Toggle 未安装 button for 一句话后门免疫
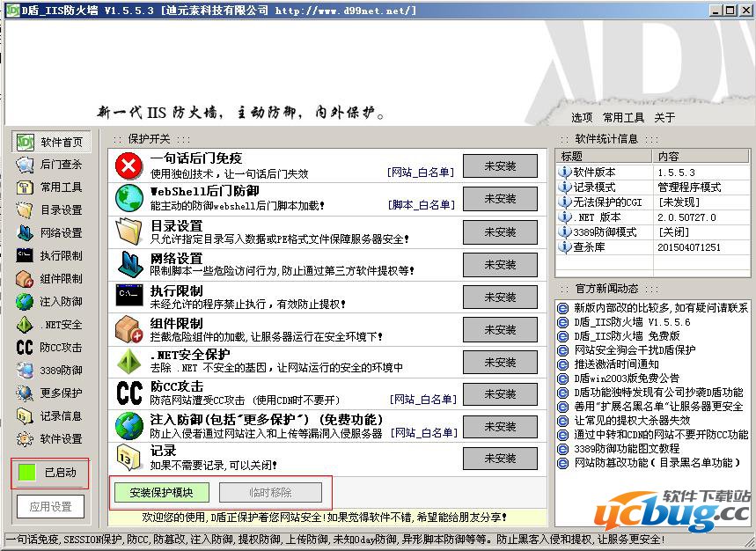The image size is (756, 551). pyautogui.click(x=500, y=166)
